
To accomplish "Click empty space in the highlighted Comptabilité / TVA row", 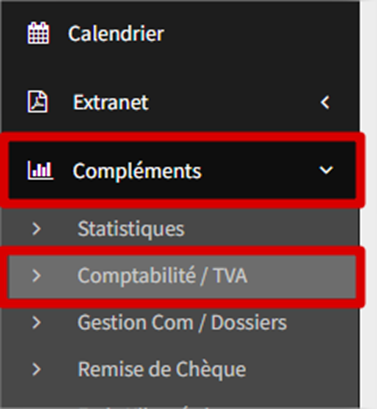I will 300,276.
